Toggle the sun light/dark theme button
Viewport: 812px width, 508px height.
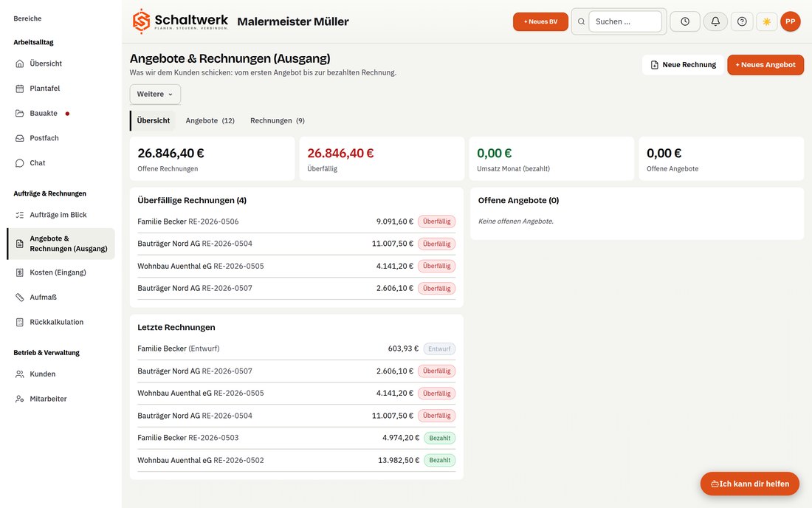point(767,21)
